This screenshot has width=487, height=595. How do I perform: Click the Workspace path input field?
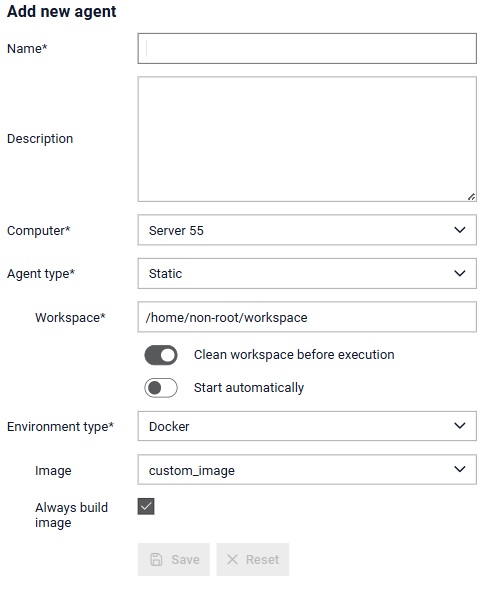tap(307, 317)
